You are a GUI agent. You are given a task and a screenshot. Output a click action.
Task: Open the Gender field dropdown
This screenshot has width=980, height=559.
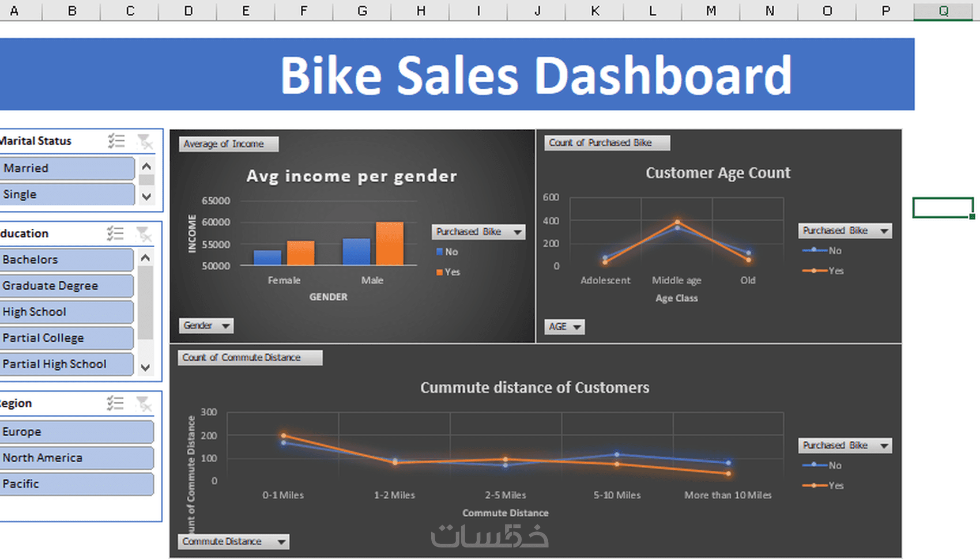205,325
